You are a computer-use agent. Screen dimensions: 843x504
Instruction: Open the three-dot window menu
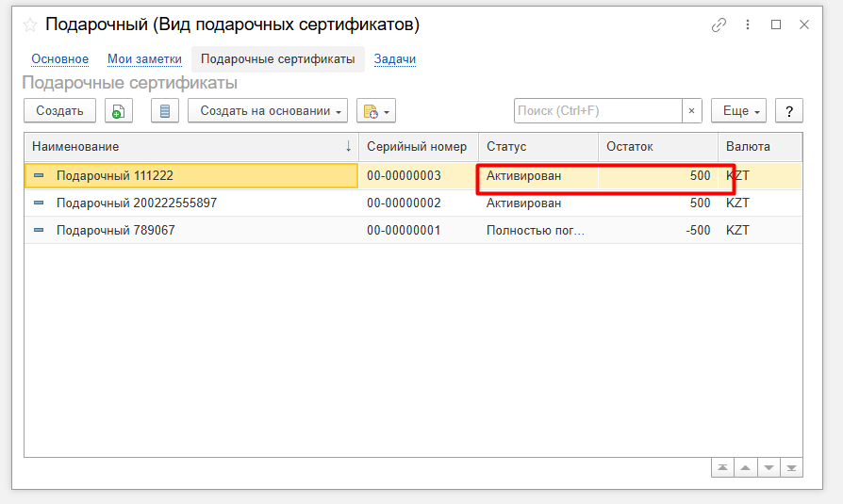pyautogui.click(x=748, y=25)
